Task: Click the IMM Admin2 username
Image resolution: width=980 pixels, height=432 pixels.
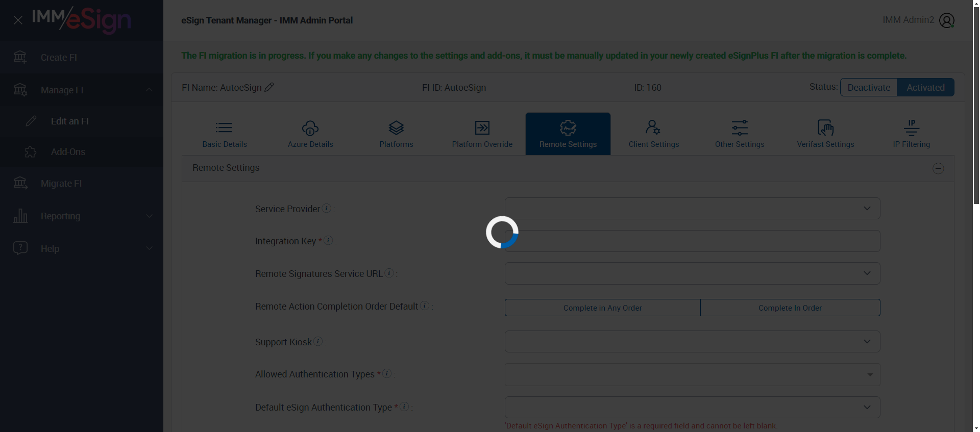Action: tap(908, 20)
